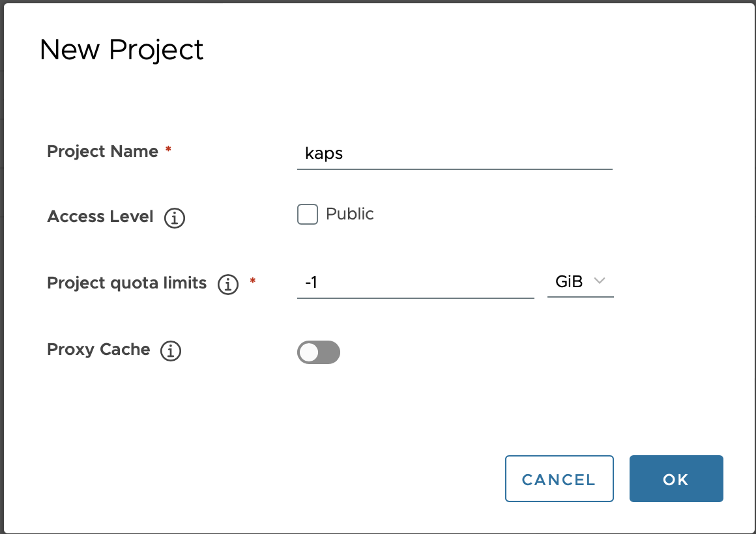Confirm the new project with OK
Image resolution: width=756 pixels, height=534 pixels.
(676, 479)
